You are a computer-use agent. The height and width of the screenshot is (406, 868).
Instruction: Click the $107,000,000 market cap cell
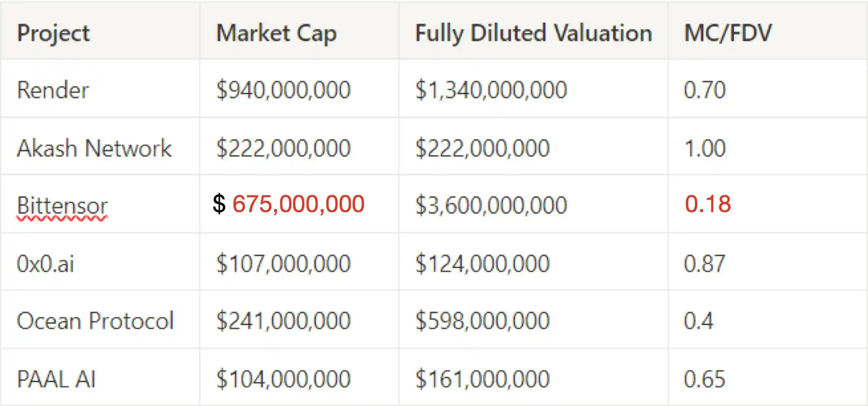point(283,263)
